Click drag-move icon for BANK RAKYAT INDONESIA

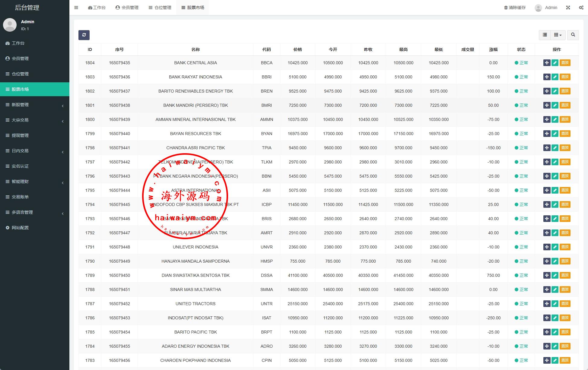coord(547,77)
